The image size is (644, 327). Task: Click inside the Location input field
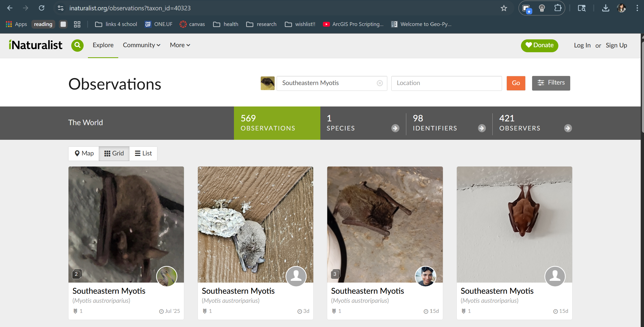click(446, 83)
